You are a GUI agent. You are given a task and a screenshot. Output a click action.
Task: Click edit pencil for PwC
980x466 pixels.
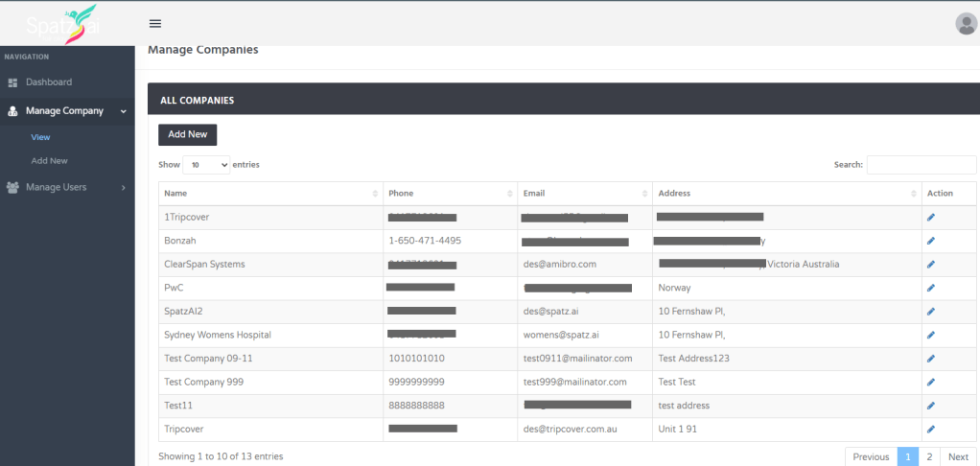click(931, 288)
